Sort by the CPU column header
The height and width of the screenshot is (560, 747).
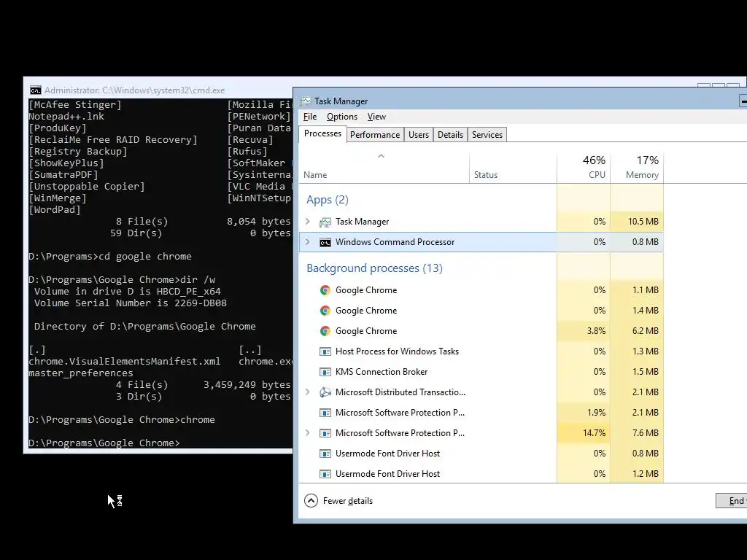tap(584, 168)
